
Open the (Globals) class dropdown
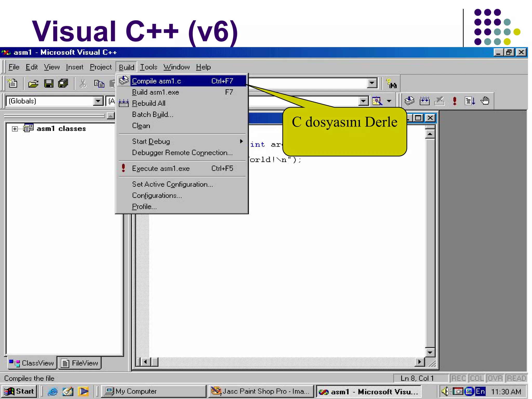click(x=98, y=101)
